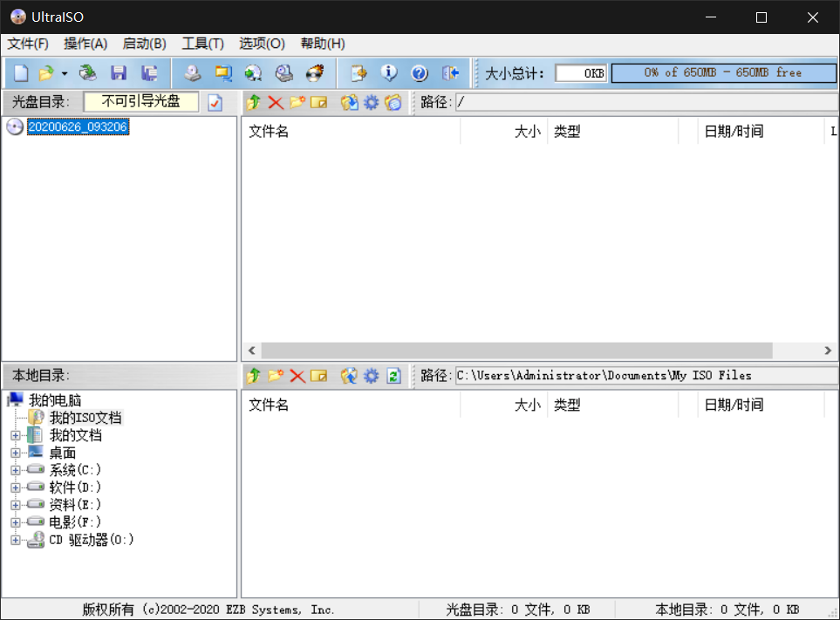The image size is (840, 620).
Task: Sort local files by 大小 column header
Action: pos(504,405)
